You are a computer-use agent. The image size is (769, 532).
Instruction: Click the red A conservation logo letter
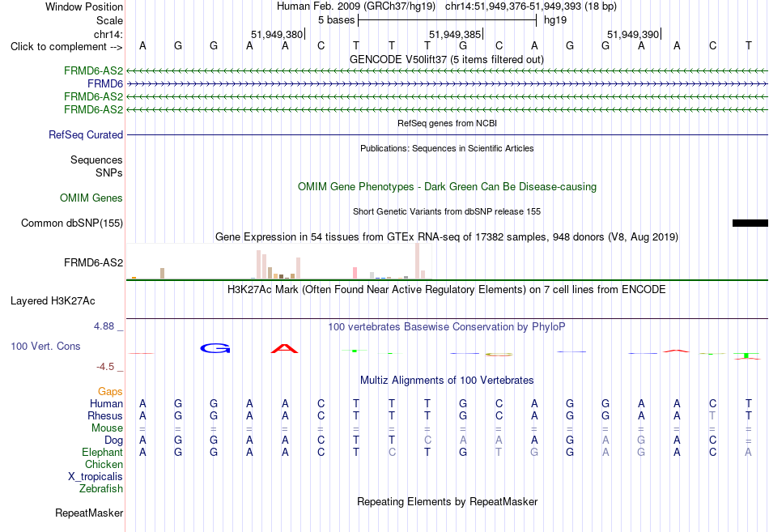pos(284,348)
